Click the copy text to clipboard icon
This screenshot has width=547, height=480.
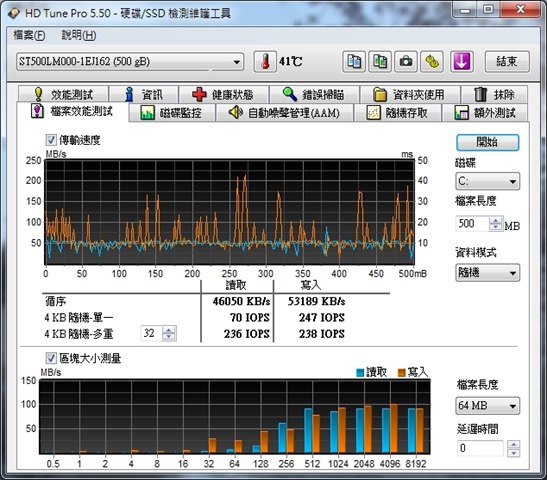pos(354,62)
